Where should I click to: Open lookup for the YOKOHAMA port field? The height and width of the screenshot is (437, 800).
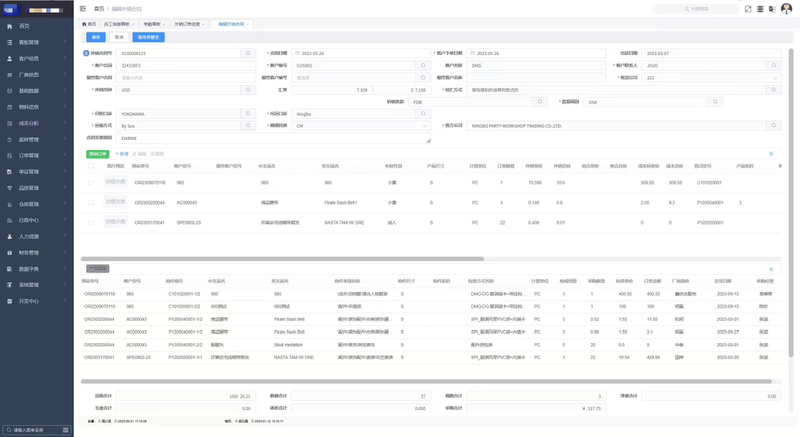(x=248, y=114)
